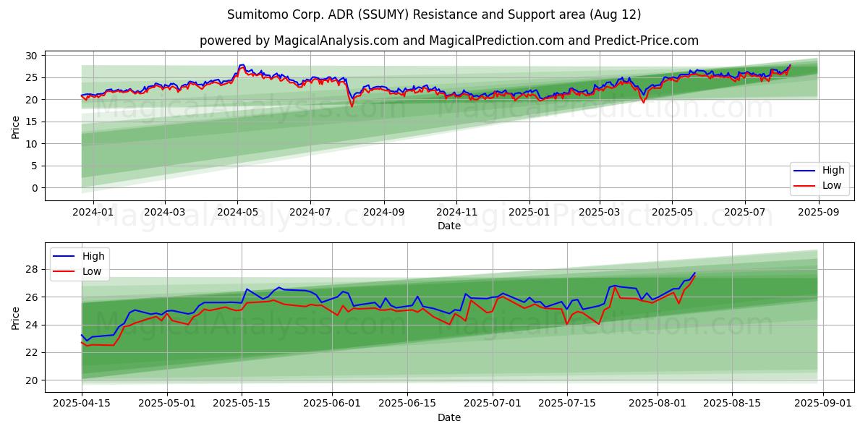Click the 'Price' axis title of the bottom chart

click(x=16, y=318)
